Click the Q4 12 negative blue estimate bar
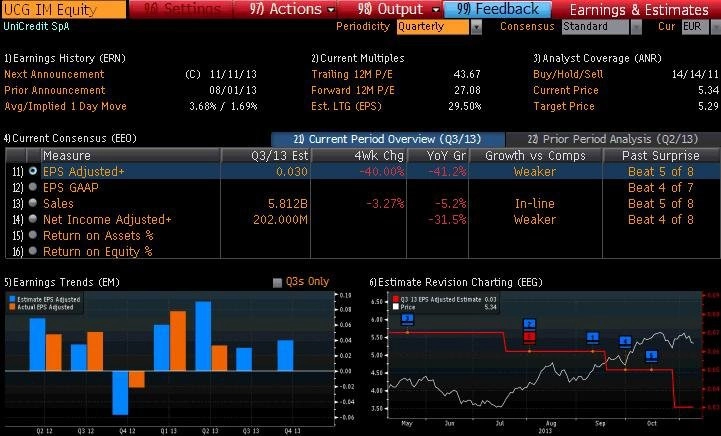 point(120,393)
